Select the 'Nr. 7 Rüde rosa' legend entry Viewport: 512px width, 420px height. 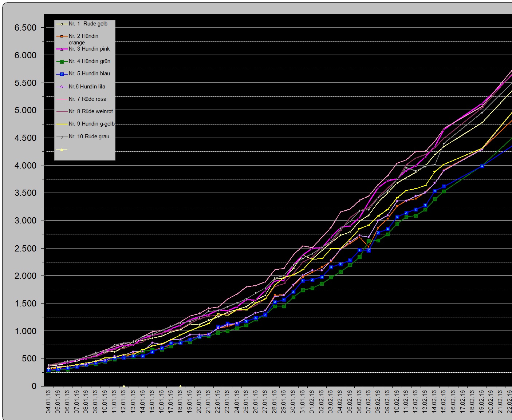[x=87, y=99]
